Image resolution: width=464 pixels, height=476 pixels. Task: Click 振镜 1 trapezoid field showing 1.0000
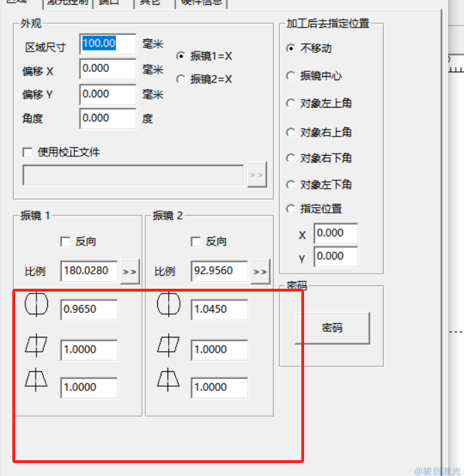tap(89, 388)
